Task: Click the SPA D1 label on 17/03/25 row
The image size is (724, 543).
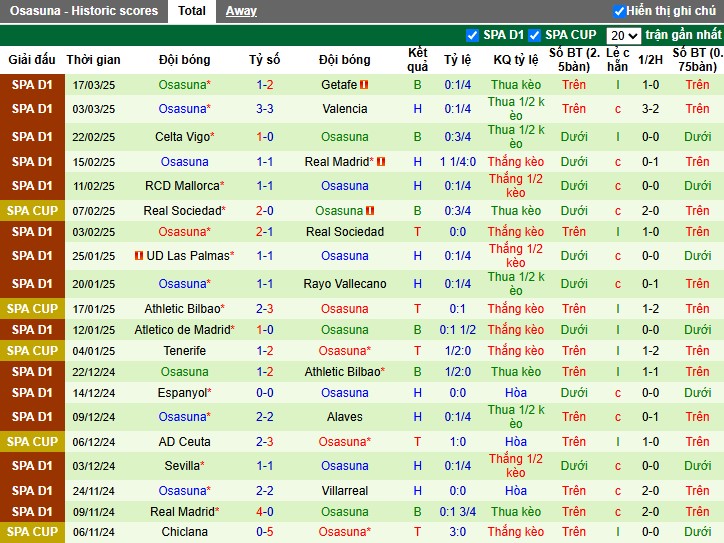Action: [32, 85]
